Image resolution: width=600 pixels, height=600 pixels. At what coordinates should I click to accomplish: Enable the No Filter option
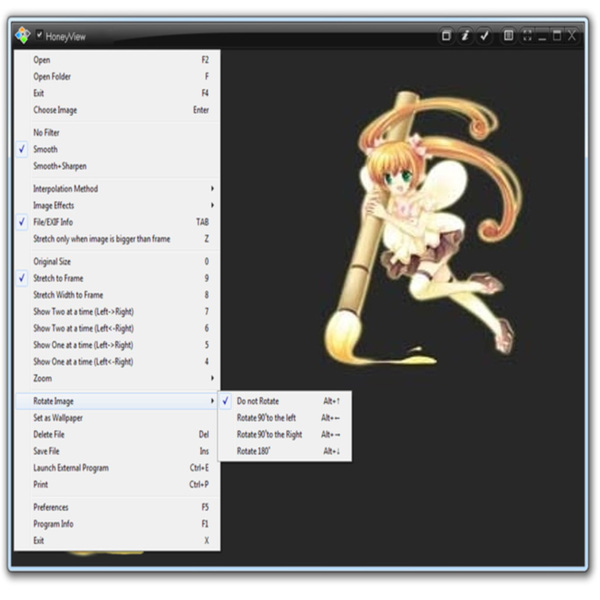(118, 133)
